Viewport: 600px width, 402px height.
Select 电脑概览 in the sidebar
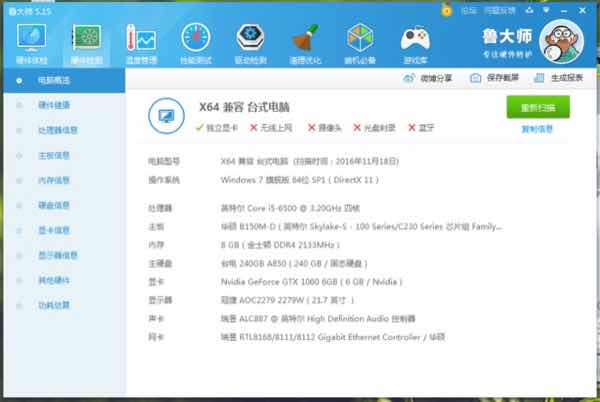[64, 81]
